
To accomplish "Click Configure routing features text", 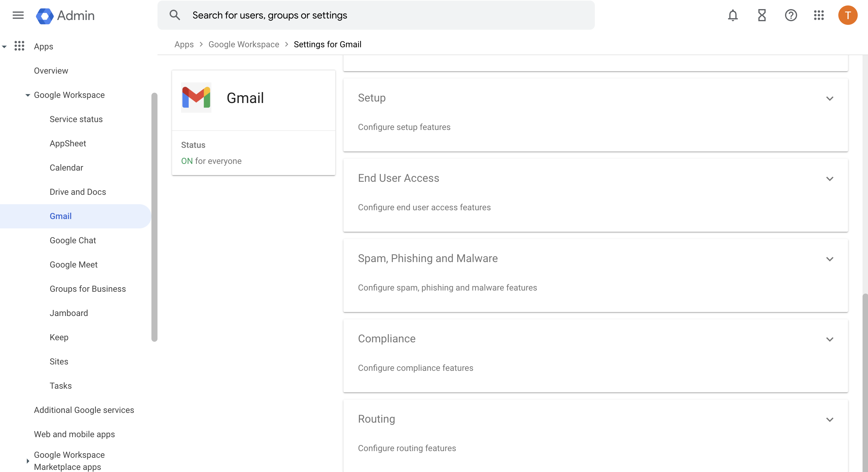I will tap(407, 448).
